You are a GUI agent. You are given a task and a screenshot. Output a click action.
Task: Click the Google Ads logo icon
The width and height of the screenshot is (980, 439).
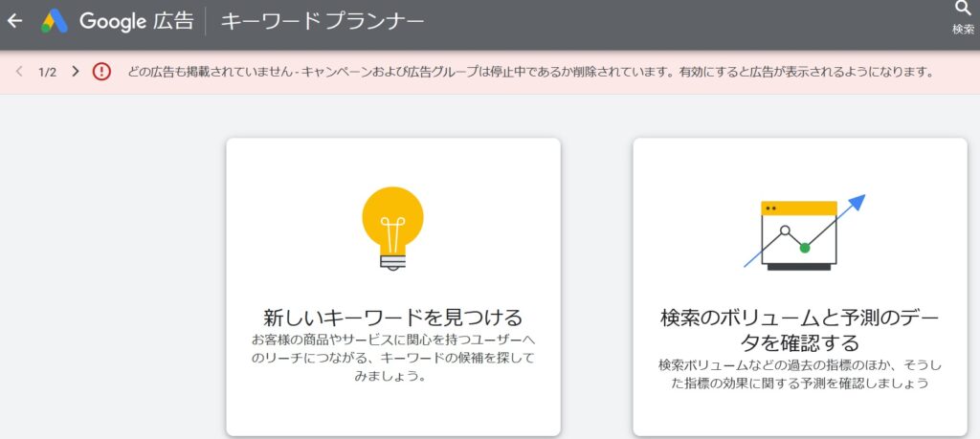pos(55,21)
